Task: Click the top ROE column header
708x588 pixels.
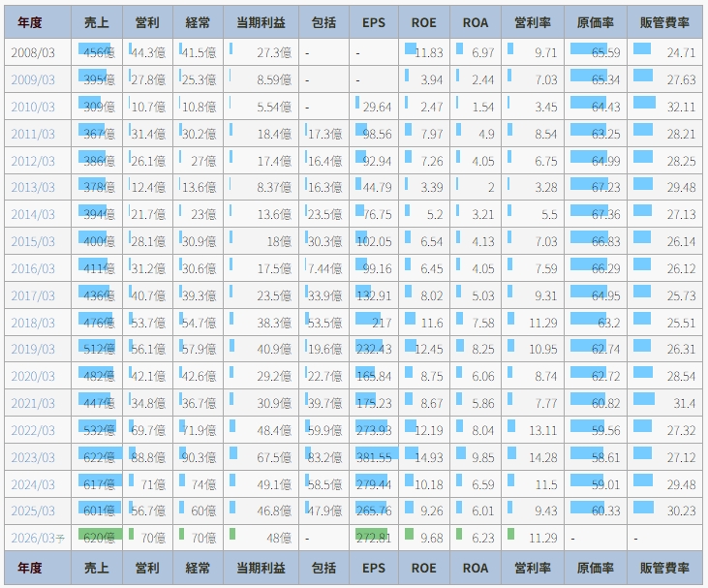Action: [423, 22]
